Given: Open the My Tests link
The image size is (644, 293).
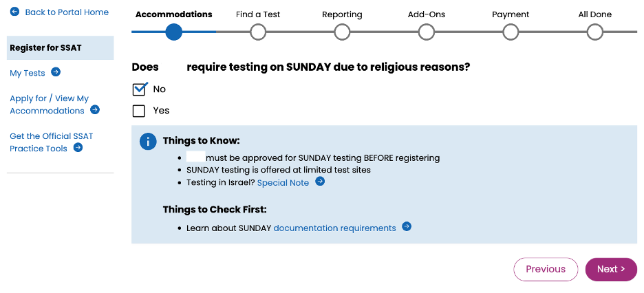Looking at the screenshot, I should [28, 73].
